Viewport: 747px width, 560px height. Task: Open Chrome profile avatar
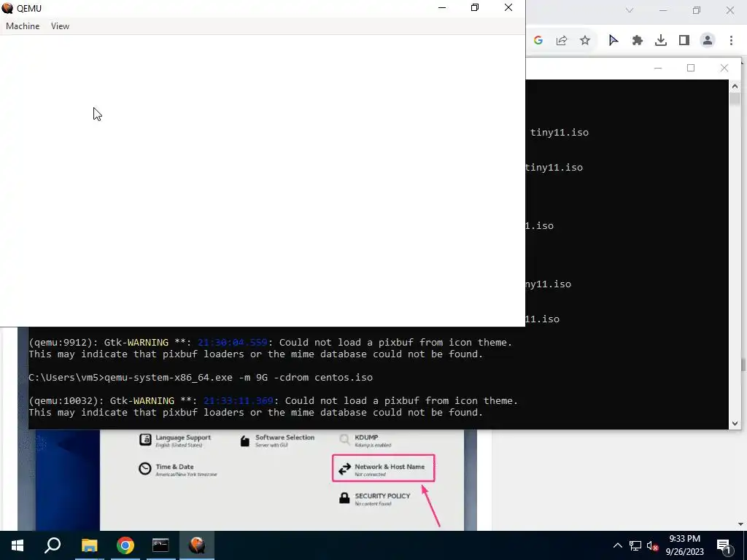click(708, 41)
